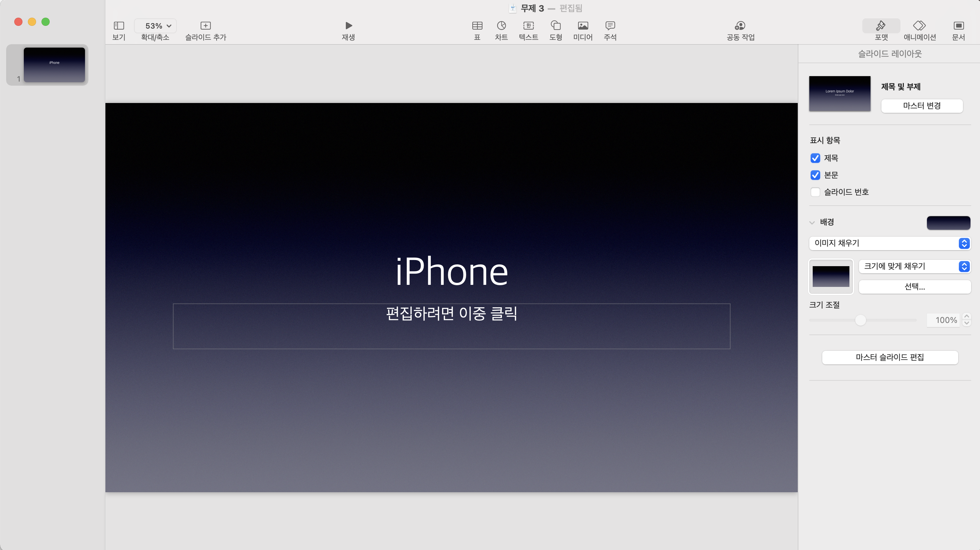Insert a table with the 표 icon
Viewport: 980px width, 550px height.
coord(477,26)
